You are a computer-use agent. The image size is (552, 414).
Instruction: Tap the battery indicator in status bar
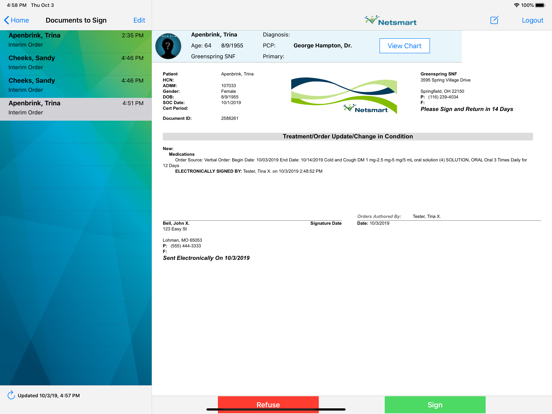coord(540,5)
